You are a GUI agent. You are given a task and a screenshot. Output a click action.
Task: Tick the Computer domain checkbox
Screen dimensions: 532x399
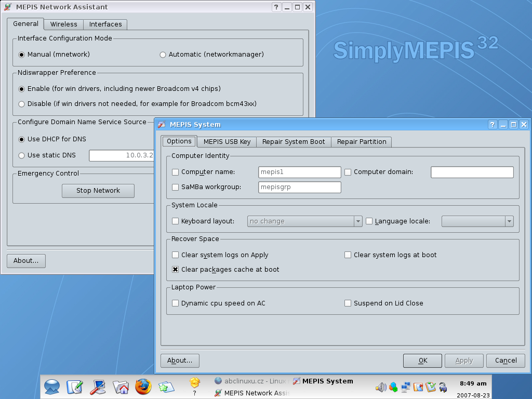348,172
